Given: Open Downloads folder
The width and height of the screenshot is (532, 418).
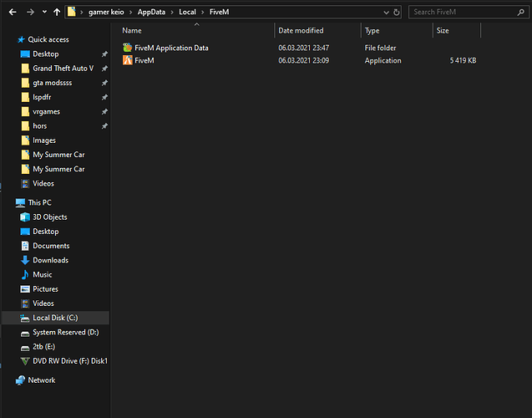Looking at the screenshot, I should click(x=51, y=260).
